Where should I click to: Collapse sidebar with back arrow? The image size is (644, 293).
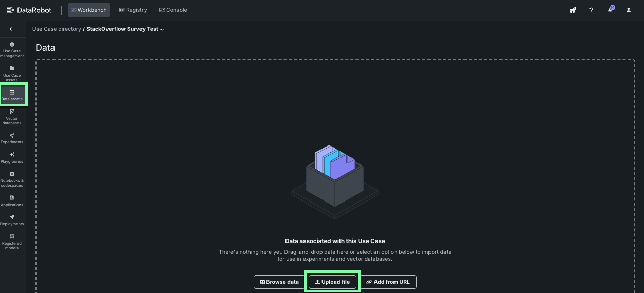click(12, 29)
